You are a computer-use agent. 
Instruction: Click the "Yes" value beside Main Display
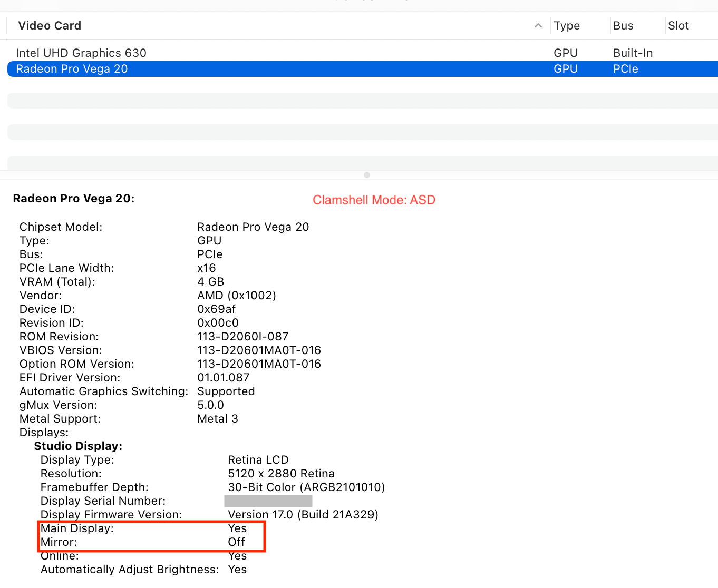(237, 528)
